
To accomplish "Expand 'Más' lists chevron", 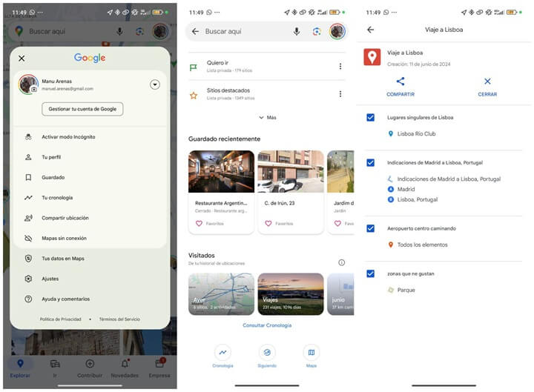I will [x=267, y=117].
